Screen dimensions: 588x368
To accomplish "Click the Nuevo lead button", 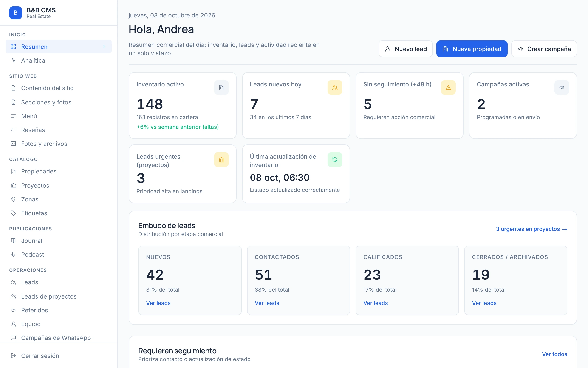I will [406, 49].
